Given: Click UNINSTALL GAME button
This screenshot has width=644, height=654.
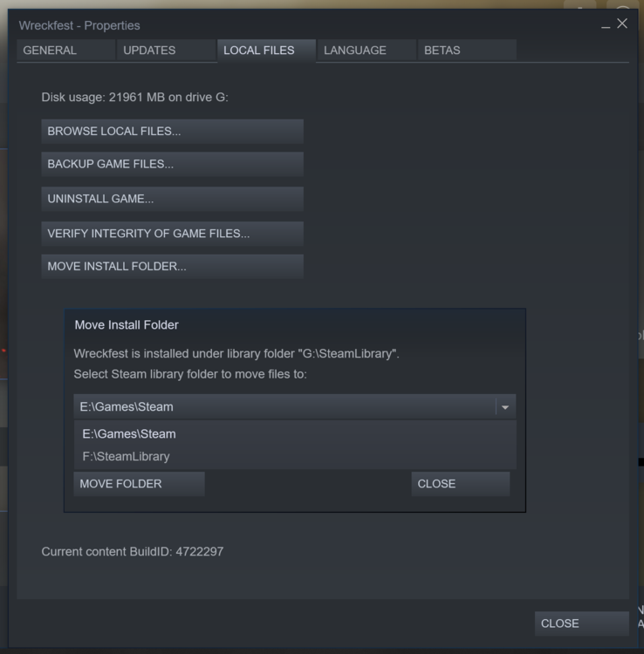Looking at the screenshot, I should (172, 199).
